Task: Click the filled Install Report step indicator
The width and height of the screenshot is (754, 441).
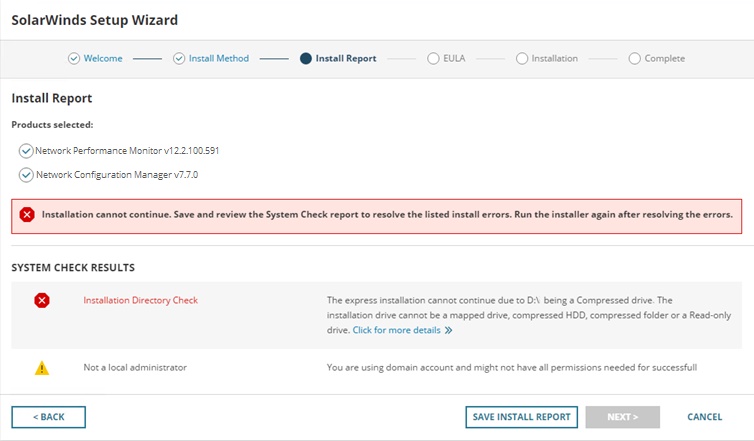Action: pos(306,59)
